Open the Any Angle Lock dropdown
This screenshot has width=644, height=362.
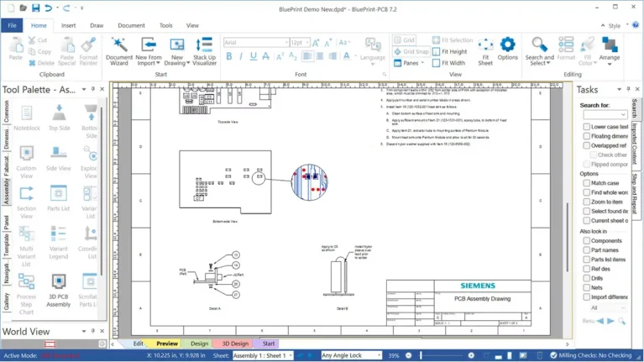tap(379, 355)
